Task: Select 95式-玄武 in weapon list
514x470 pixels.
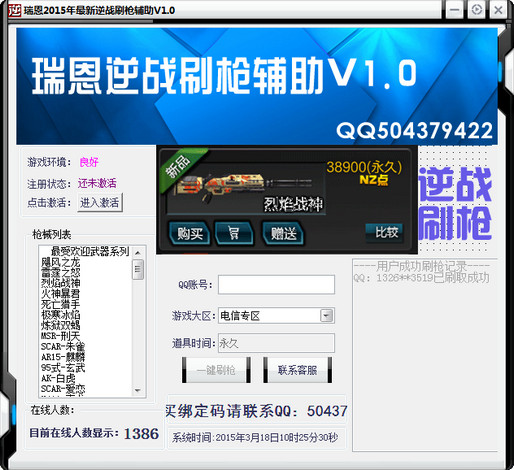Action: coord(63,368)
